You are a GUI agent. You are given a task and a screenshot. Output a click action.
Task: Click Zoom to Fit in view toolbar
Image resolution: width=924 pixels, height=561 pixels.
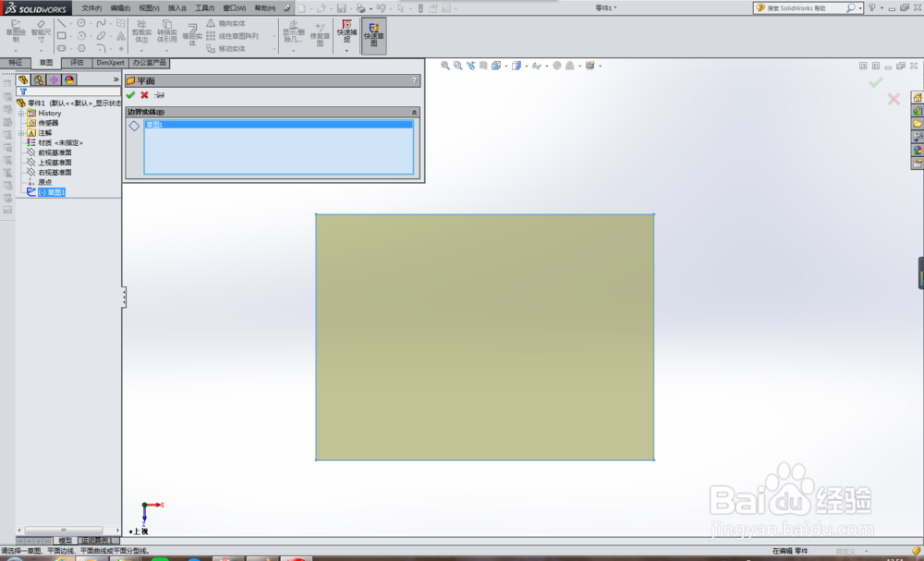click(445, 66)
